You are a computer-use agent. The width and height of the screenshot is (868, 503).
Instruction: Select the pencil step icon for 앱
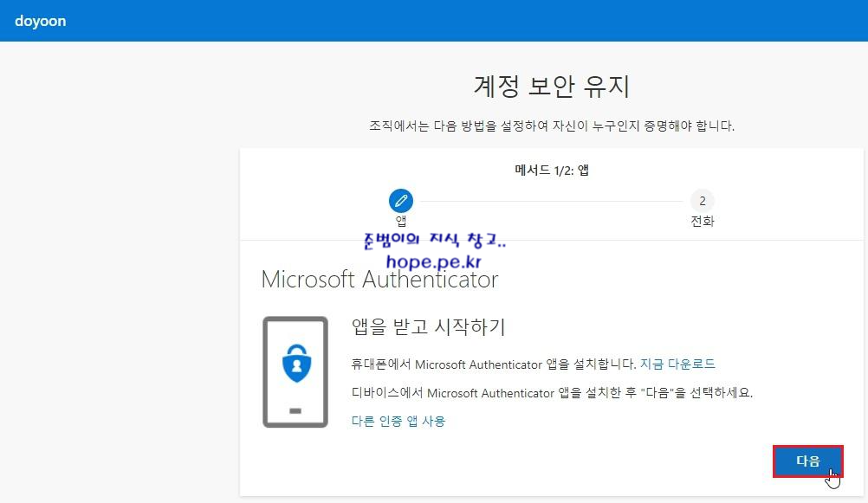point(401,200)
